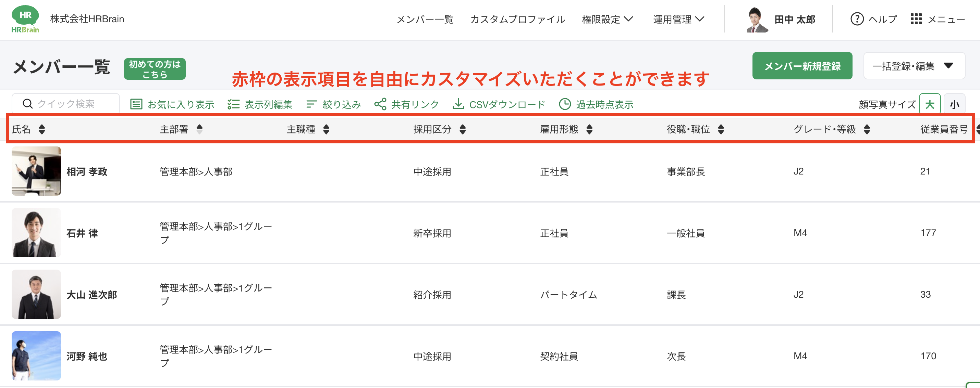Open the Help question mark icon
Viewport: 980px width, 388px height.
click(x=857, y=19)
